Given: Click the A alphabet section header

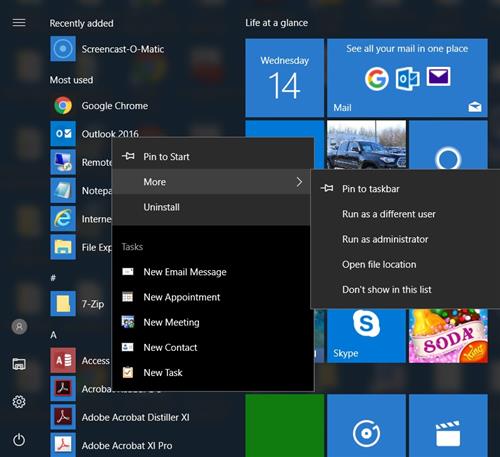Looking at the screenshot, I should pos(53,335).
